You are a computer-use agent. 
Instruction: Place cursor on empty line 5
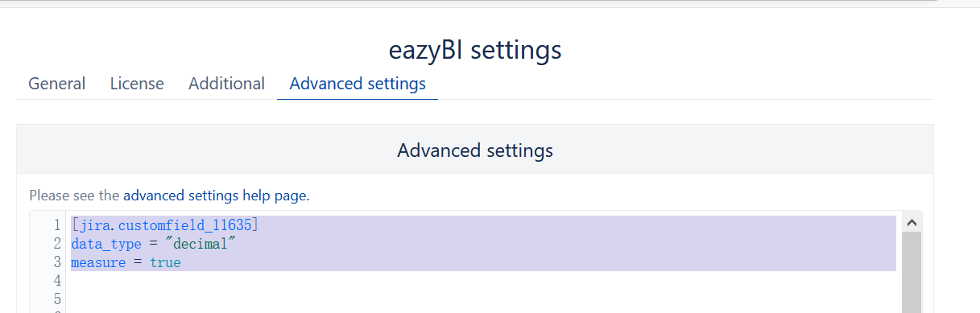tap(483, 299)
